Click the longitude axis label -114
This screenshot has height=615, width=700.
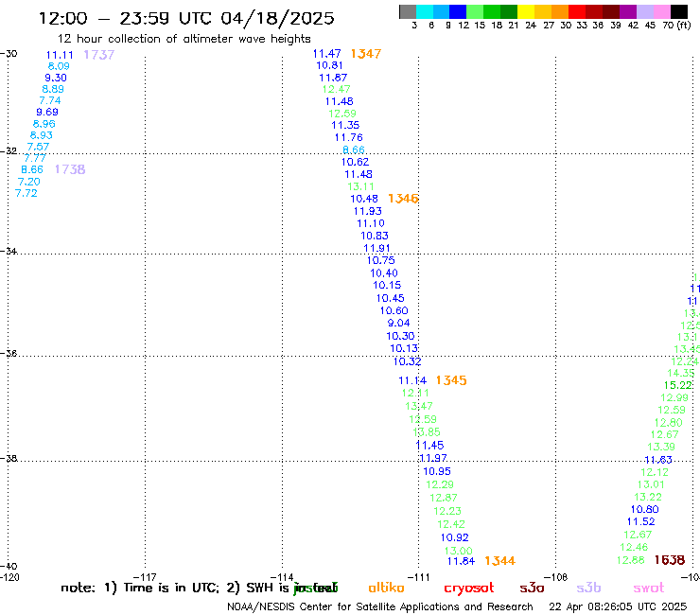click(282, 577)
